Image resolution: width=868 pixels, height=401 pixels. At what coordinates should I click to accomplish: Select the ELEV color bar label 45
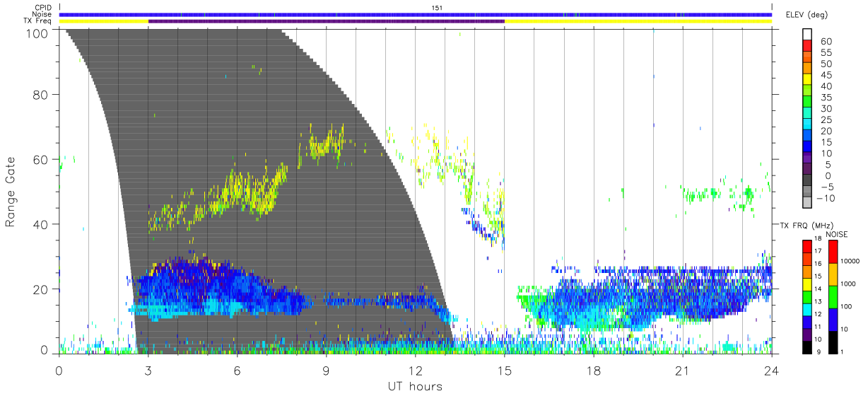point(826,76)
